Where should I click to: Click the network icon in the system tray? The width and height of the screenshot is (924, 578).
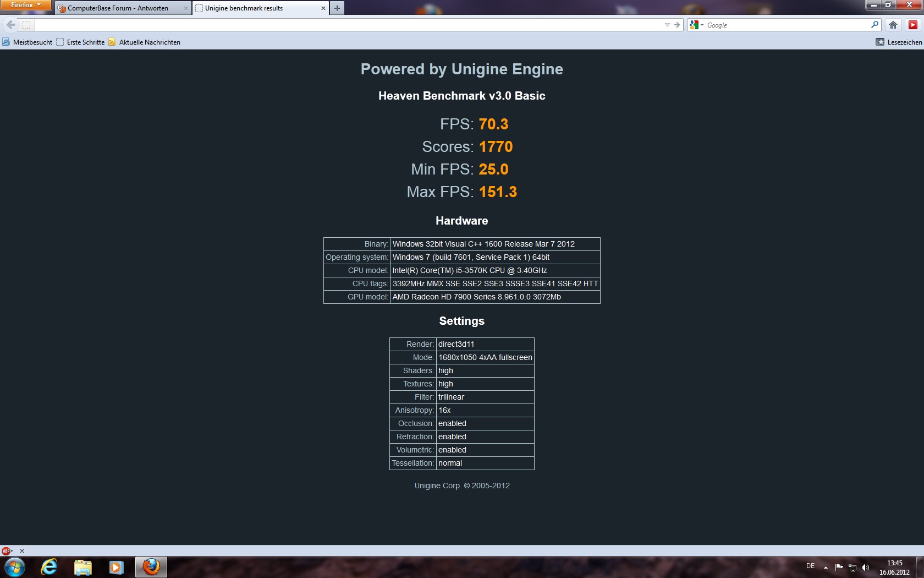(x=852, y=567)
